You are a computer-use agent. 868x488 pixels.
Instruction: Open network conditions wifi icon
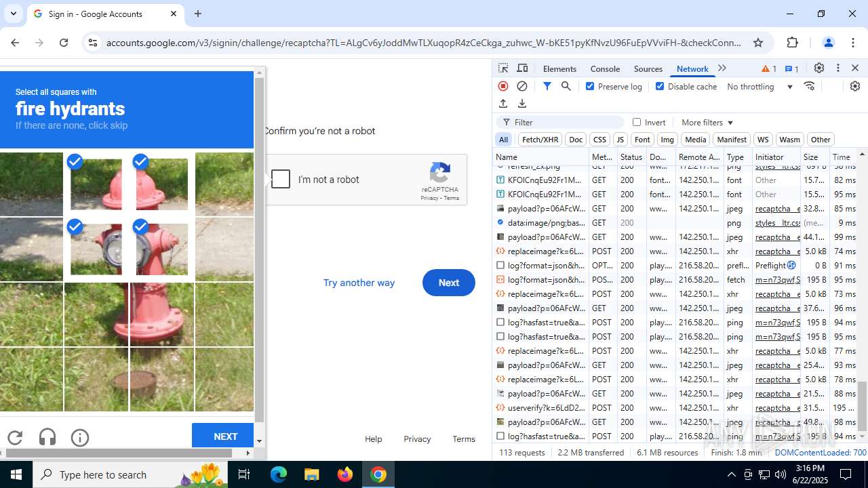[x=809, y=86]
